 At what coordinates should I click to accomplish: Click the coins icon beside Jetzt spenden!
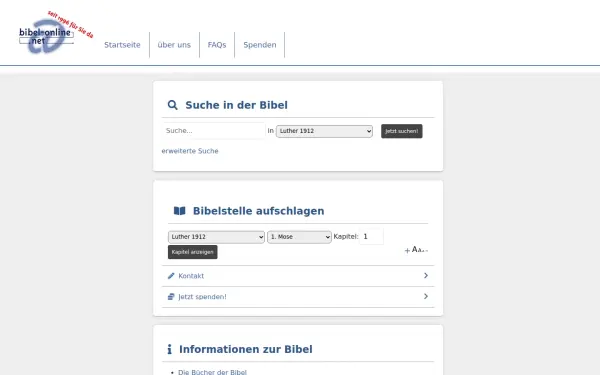[x=171, y=297]
